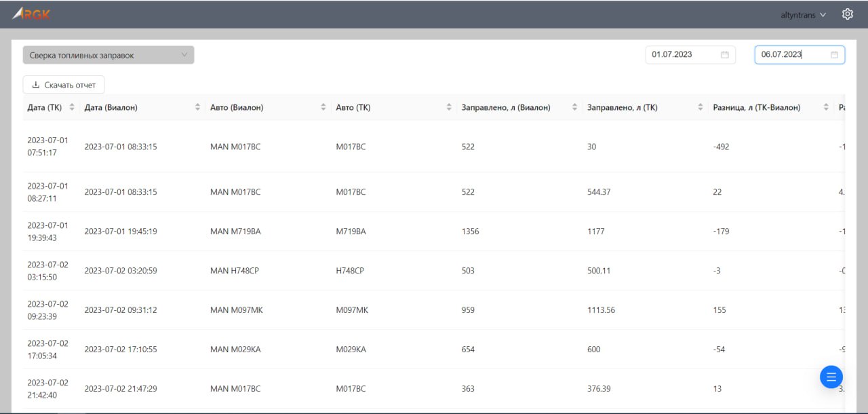Select cell 2023-07-02 17:05:34

coord(47,350)
